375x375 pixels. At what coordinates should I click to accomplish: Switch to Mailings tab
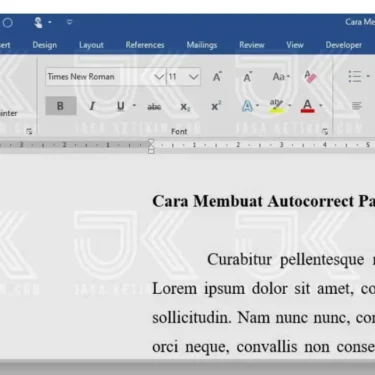(202, 45)
